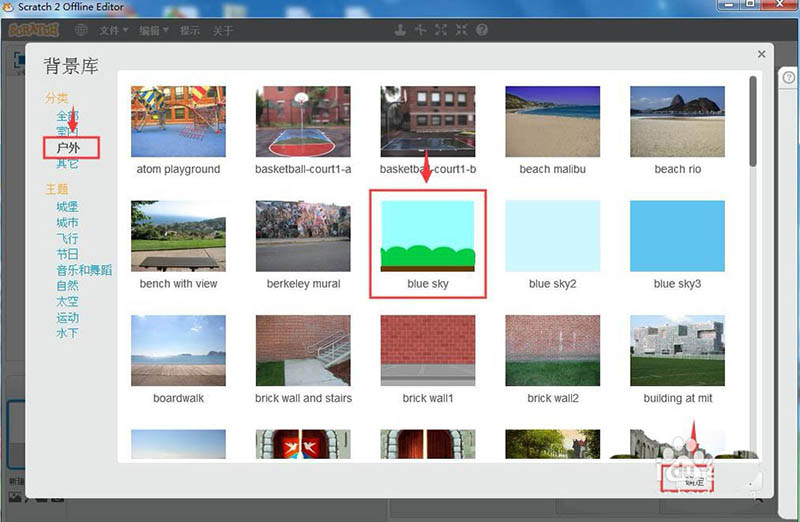Select the grow sprite tool
Screen dimensions: 800x522
point(441,30)
